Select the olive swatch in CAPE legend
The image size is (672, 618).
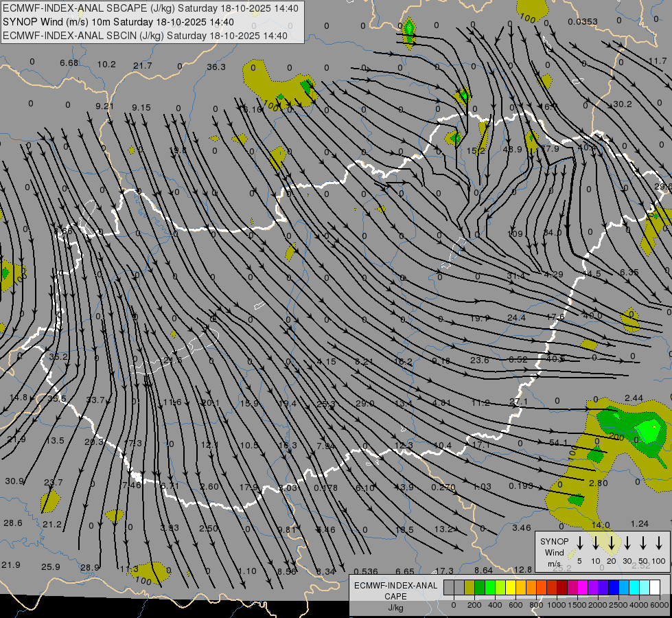tap(470, 587)
